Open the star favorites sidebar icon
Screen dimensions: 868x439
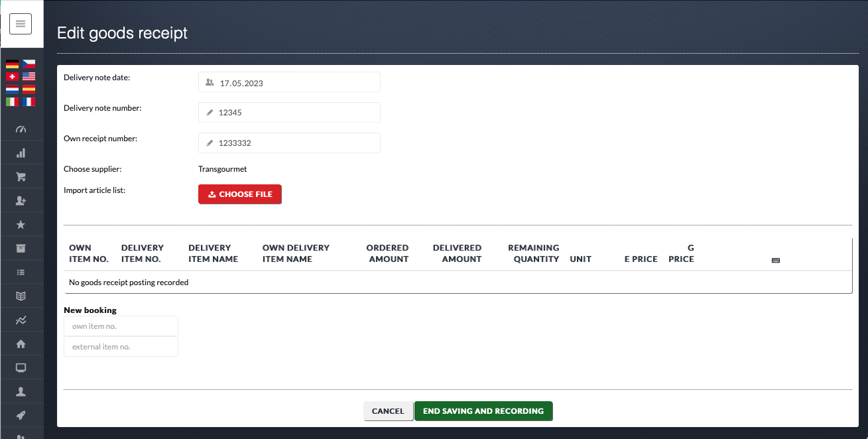pyautogui.click(x=21, y=225)
